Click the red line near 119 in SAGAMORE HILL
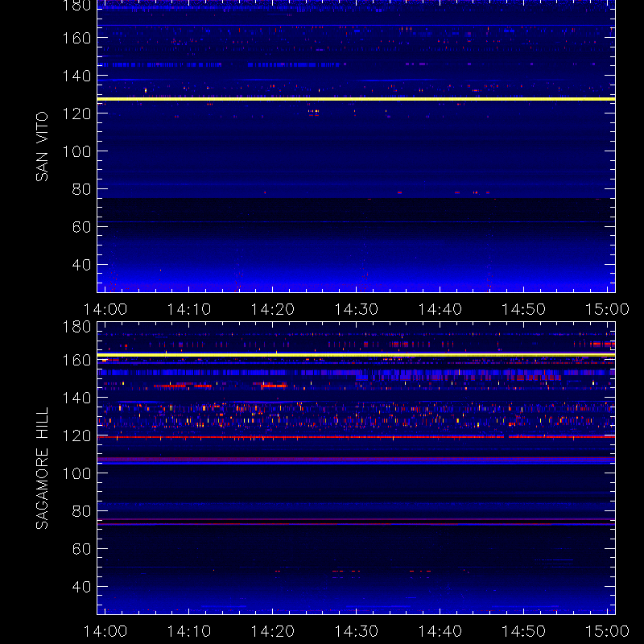This screenshot has width=644, height=644. 356,437
